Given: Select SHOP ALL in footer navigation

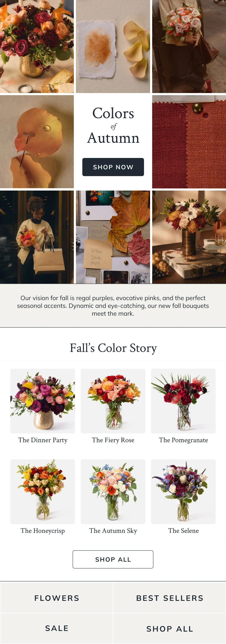Looking at the screenshot, I should (x=170, y=628).
